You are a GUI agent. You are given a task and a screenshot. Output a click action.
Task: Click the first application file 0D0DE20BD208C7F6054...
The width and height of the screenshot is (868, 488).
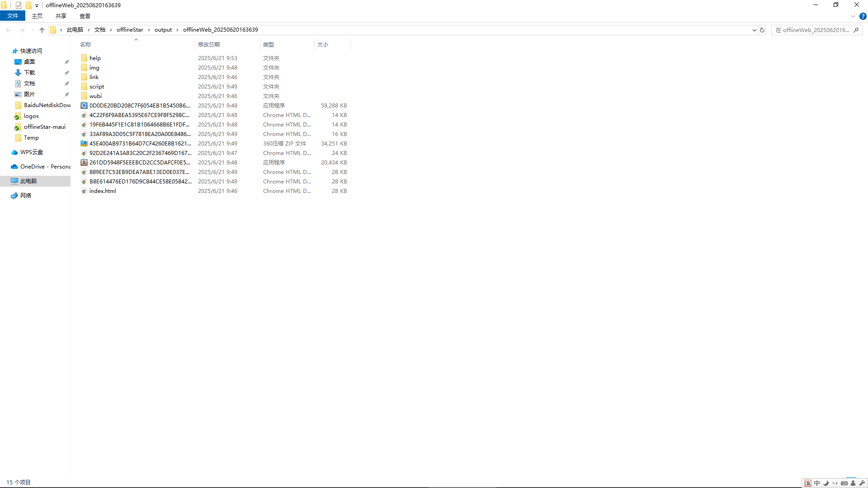(139, 106)
